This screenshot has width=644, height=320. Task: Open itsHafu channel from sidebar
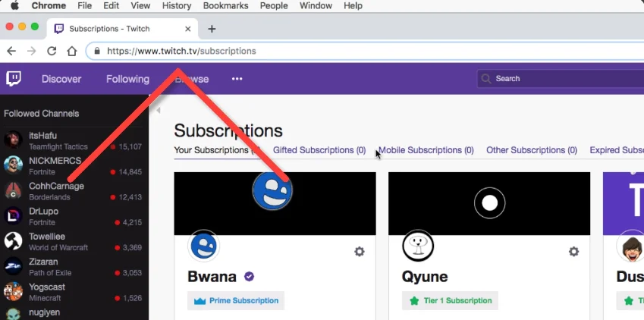click(74, 140)
